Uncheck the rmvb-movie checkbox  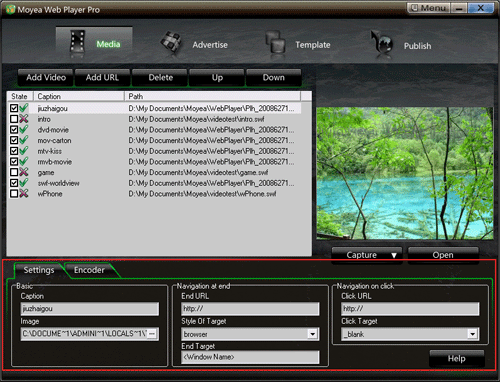pos(14,162)
